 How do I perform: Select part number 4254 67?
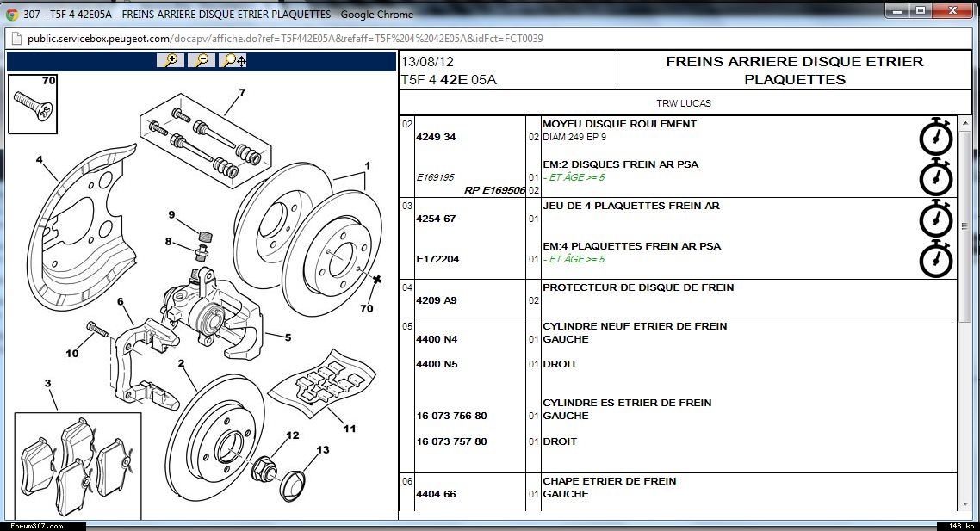[436, 219]
